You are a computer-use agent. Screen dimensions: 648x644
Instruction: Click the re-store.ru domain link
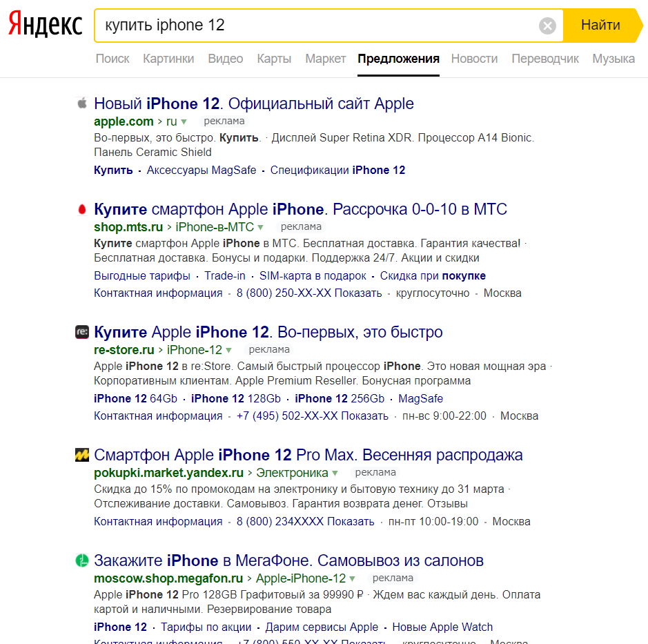click(x=124, y=350)
